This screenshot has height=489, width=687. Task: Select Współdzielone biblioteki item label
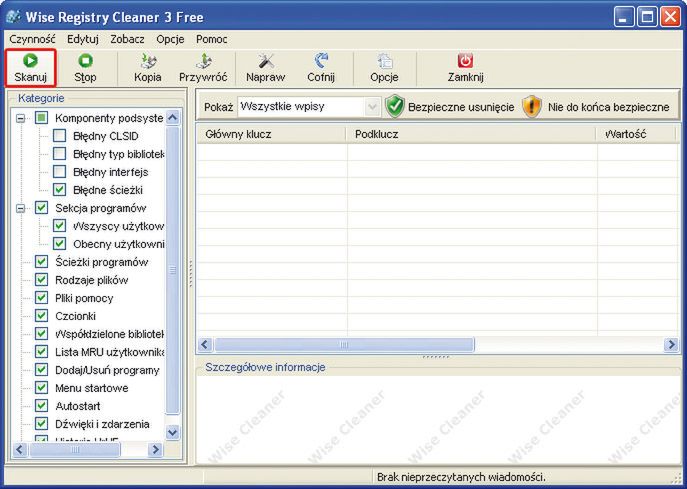pos(110,334)
